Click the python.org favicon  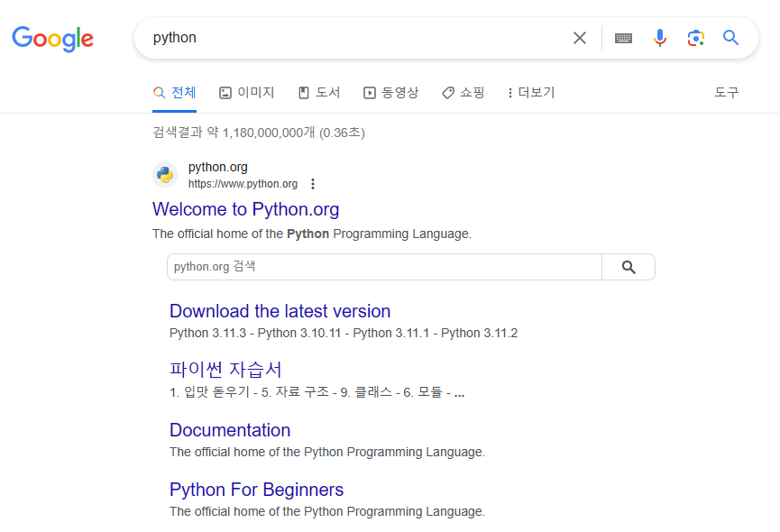pos(165,175)
